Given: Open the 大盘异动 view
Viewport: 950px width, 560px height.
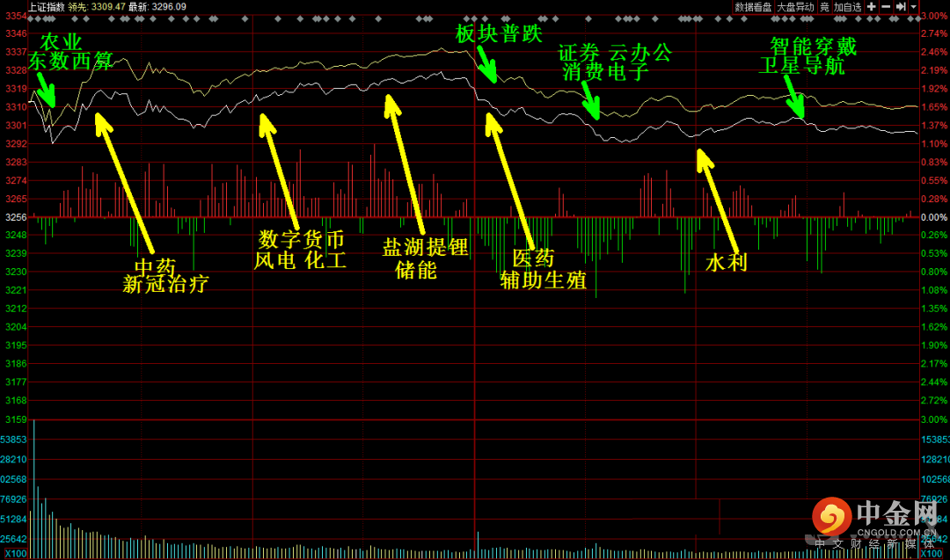Looking at the screenshot, I should tap(795, 7).
